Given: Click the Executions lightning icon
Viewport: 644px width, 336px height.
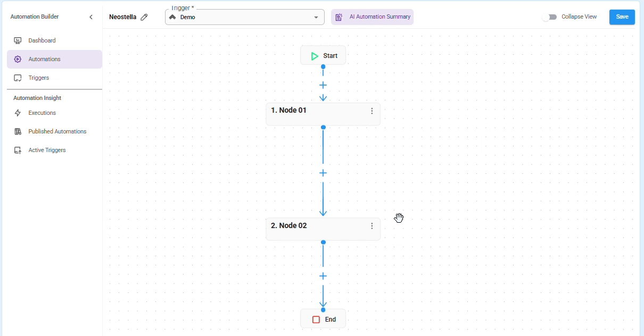Looking at the screenshot, I should tap(18, 113).
